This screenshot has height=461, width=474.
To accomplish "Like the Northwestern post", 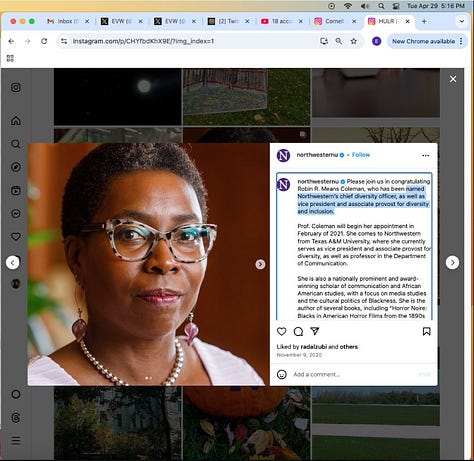I will (x=282, y=331).
